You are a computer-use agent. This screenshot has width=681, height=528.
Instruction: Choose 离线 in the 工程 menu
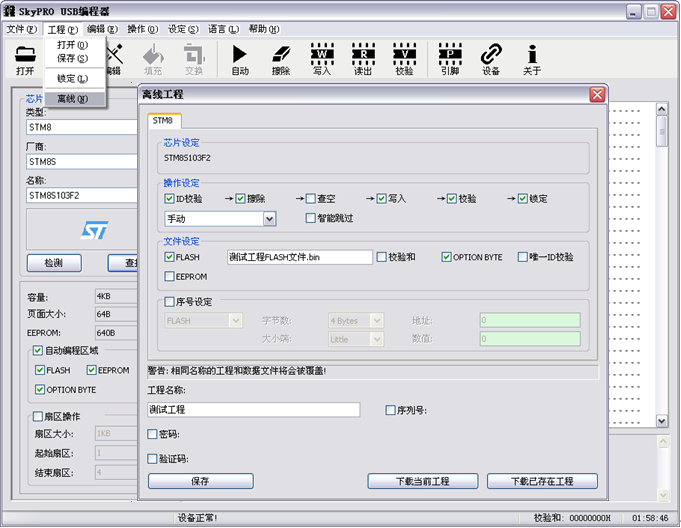click(x=74, y=99)
